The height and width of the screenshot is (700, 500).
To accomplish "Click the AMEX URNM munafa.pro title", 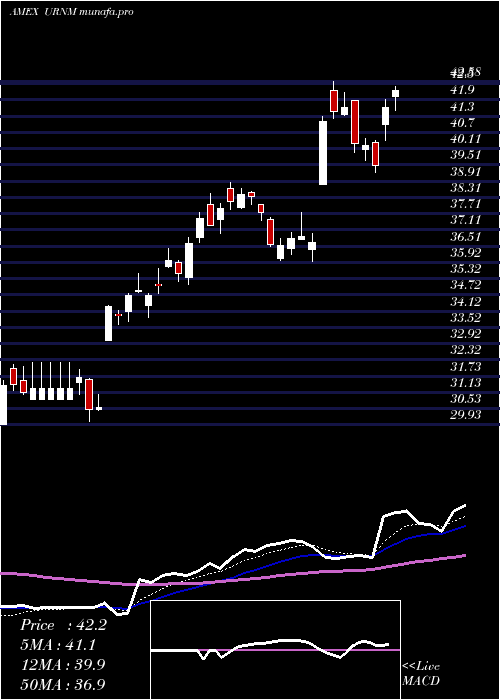I will coord(71,12).
